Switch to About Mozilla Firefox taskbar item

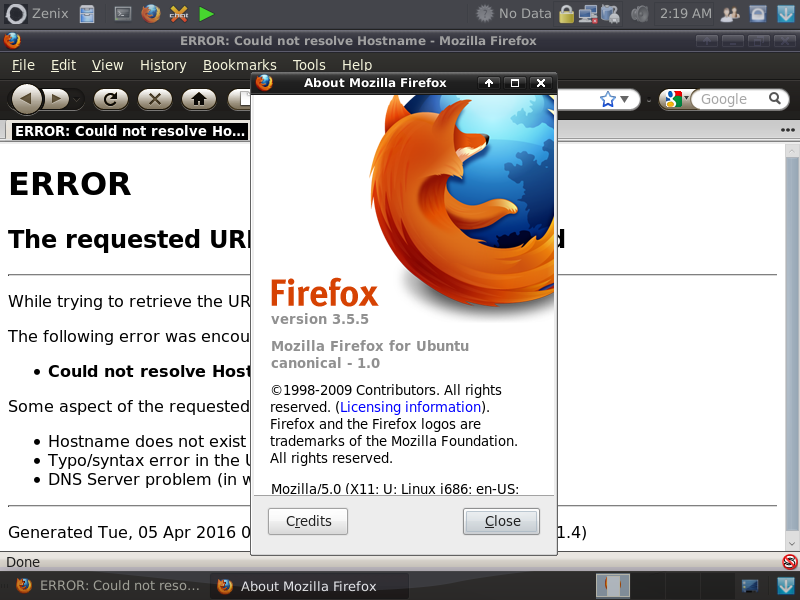(x=309, y=586)
